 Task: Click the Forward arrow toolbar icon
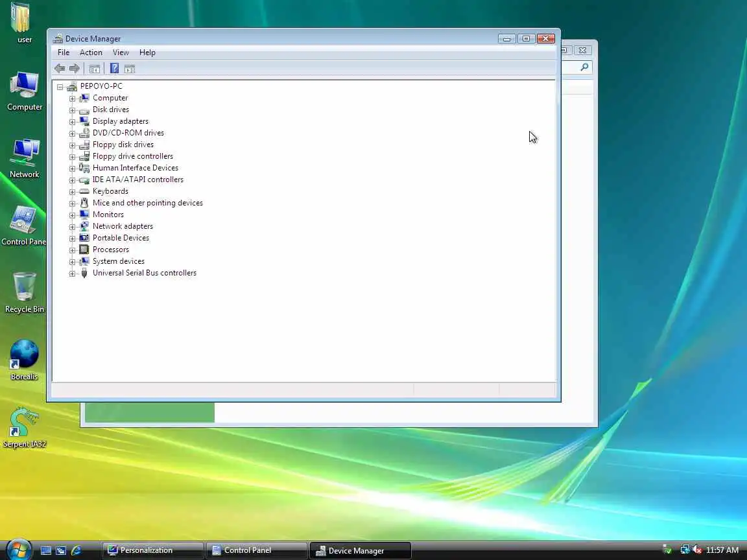click(75, 69)
